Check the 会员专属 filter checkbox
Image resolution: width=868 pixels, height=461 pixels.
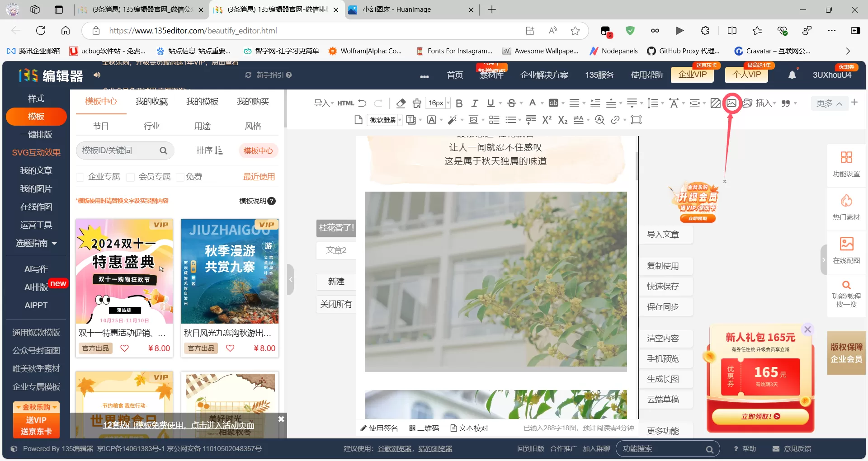point(131,177)
